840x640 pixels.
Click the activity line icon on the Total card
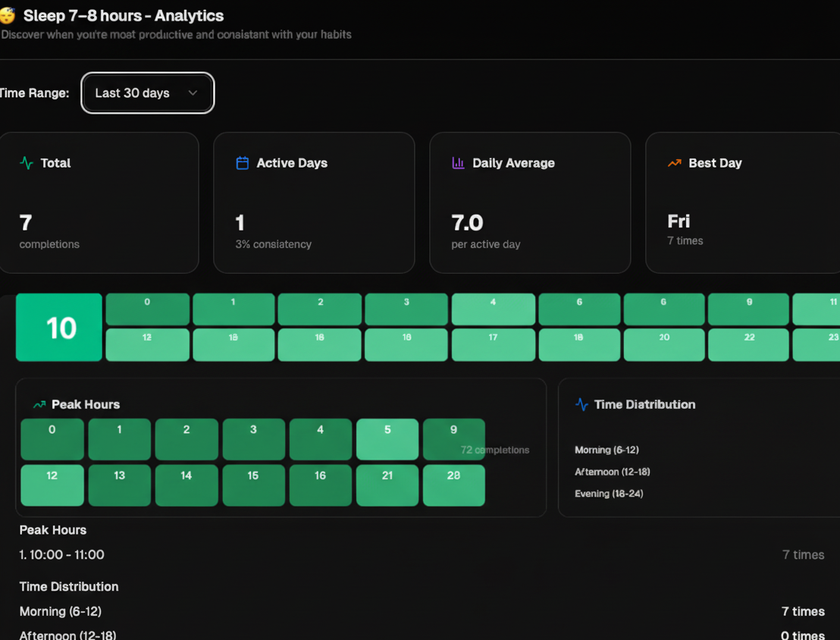[26, 162]
